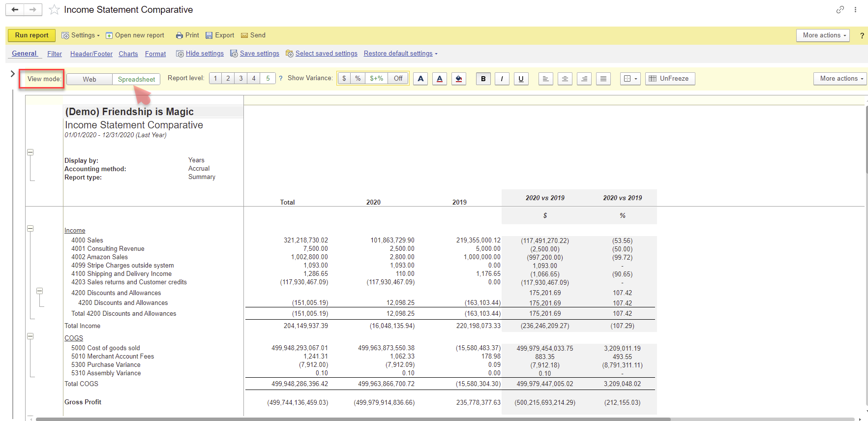Click the vertical scrollbar on right
This screenshot has height=421, width=868.
click(x=867, y=139)
